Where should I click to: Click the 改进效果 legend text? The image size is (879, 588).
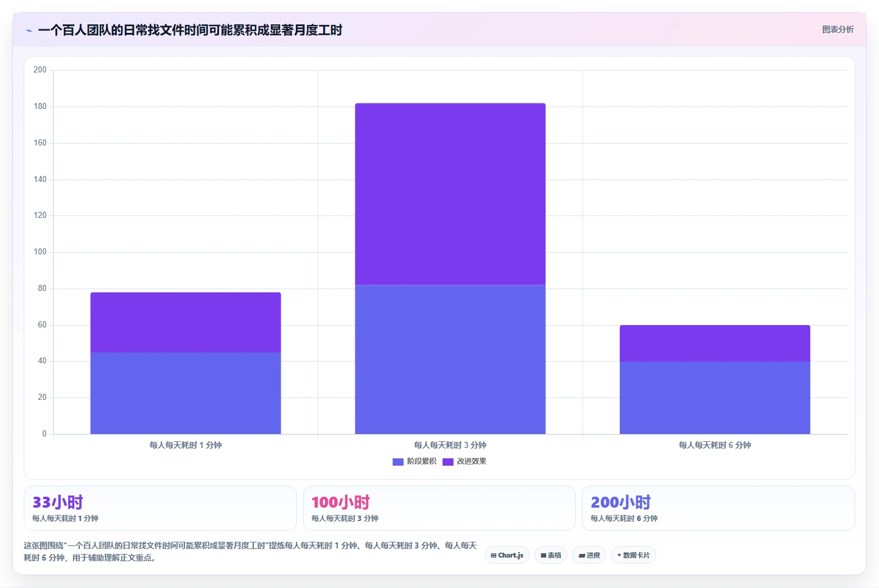coord(472,461)
